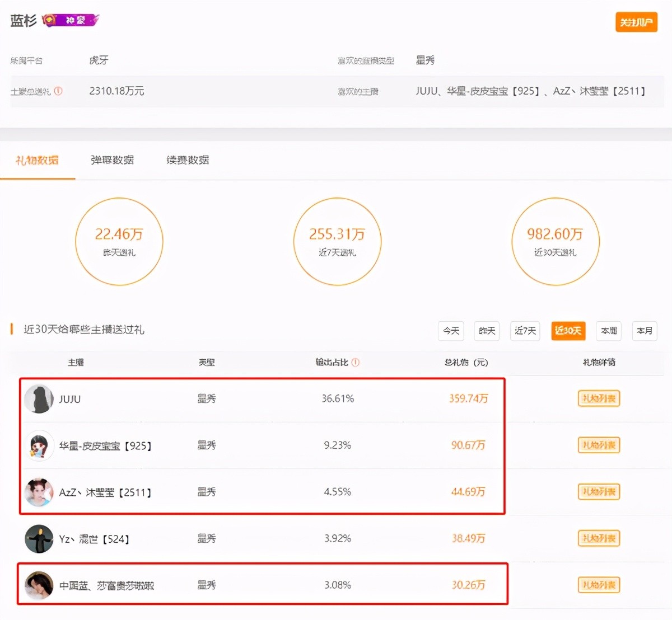Click avatar of 华星-皮皮宝宝【925】
Viewport: 672px width, 620px height.
click(x=39, y=445)
